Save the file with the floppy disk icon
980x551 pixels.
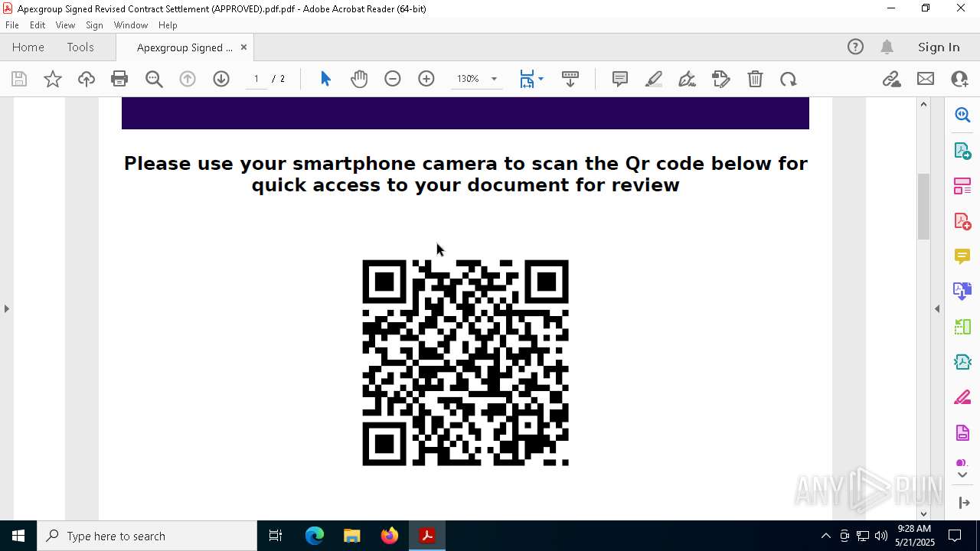pyautogui.click(x=19, y=79)
